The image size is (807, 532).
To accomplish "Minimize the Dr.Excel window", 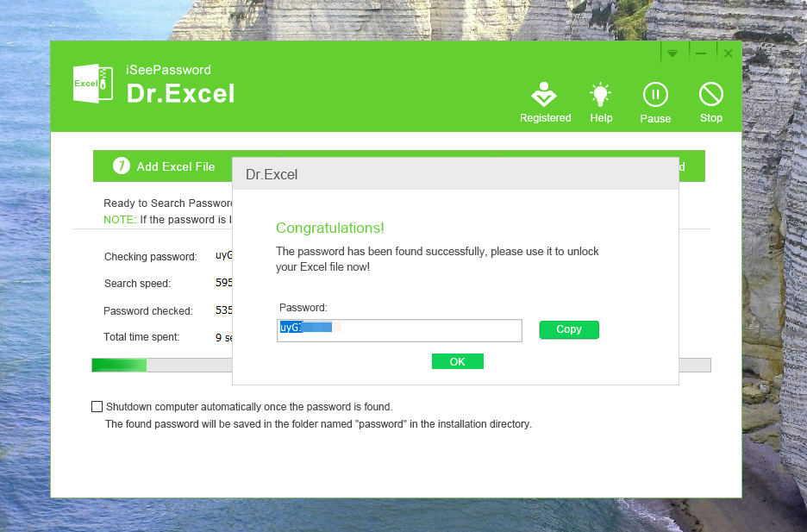I will [700, 53].
